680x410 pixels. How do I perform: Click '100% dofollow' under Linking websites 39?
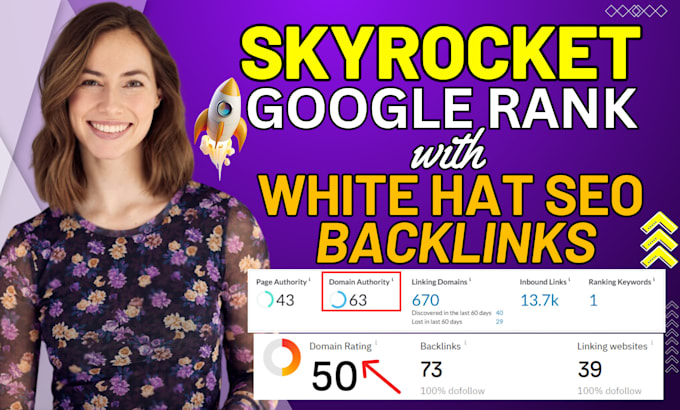tap(609, 391)
